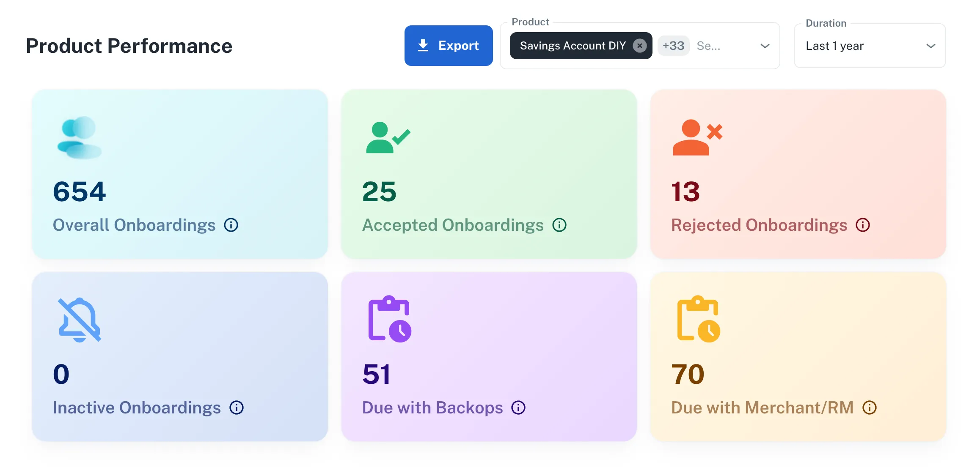Remove the Savings Account DIY chip

pyautogui.click(x=639, y=46)
